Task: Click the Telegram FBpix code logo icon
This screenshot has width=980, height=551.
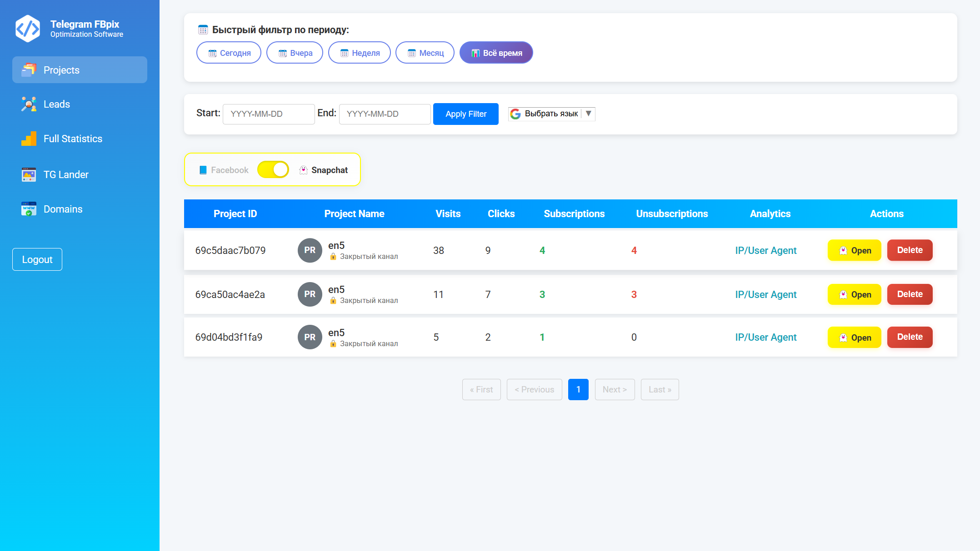Action: (x=28, y=29)
